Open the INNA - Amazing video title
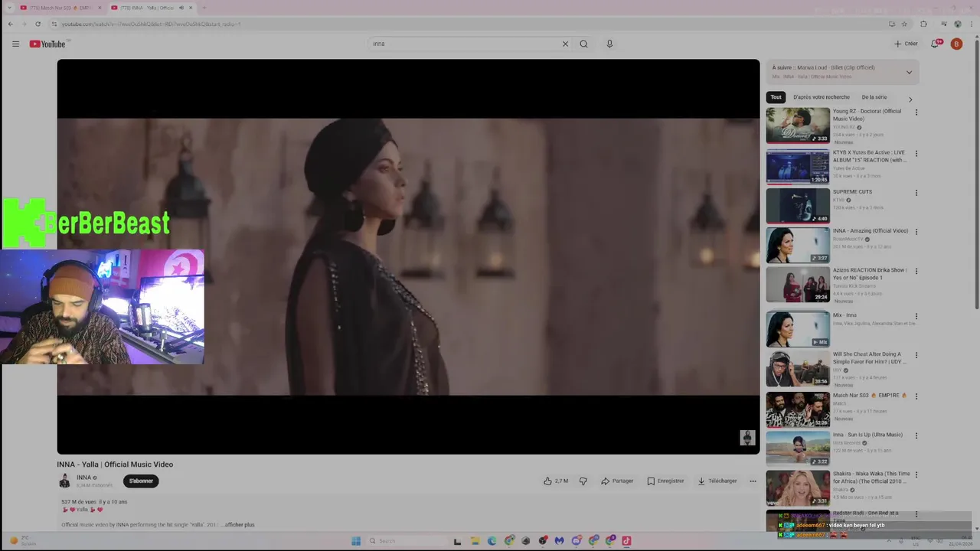The height and width of the screenshot is (551, 980). (871, 231)
